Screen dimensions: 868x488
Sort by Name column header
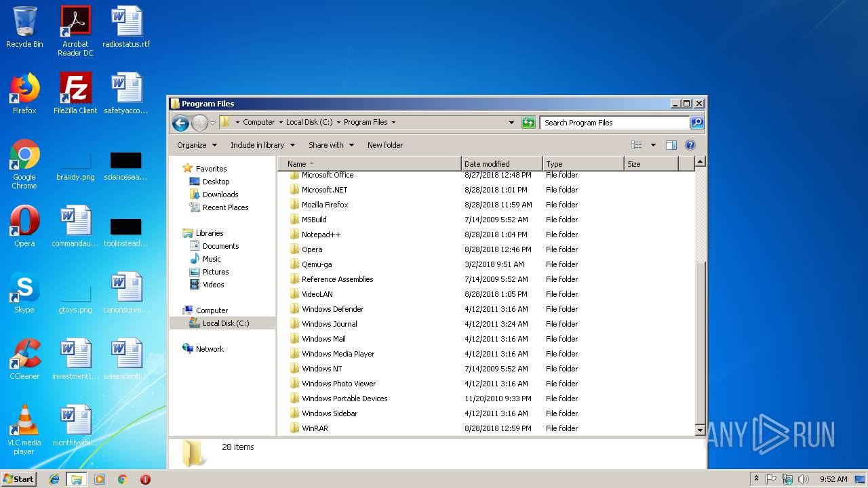point(369,164)
